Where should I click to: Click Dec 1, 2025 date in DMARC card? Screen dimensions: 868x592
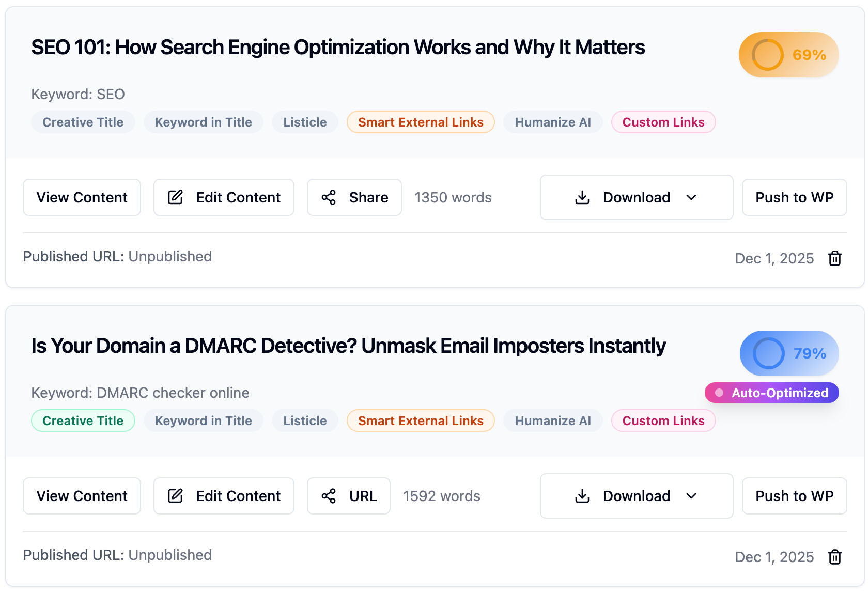(x=774, y=557)
